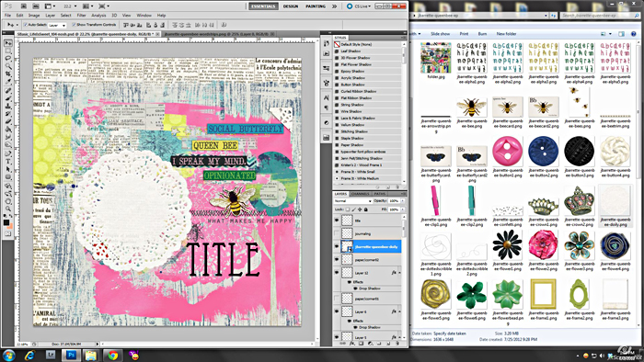This screenshot has width=644, height=362.
Task: Hide the jbarrette-queenbee-doily layer
Action: (337, 246)
